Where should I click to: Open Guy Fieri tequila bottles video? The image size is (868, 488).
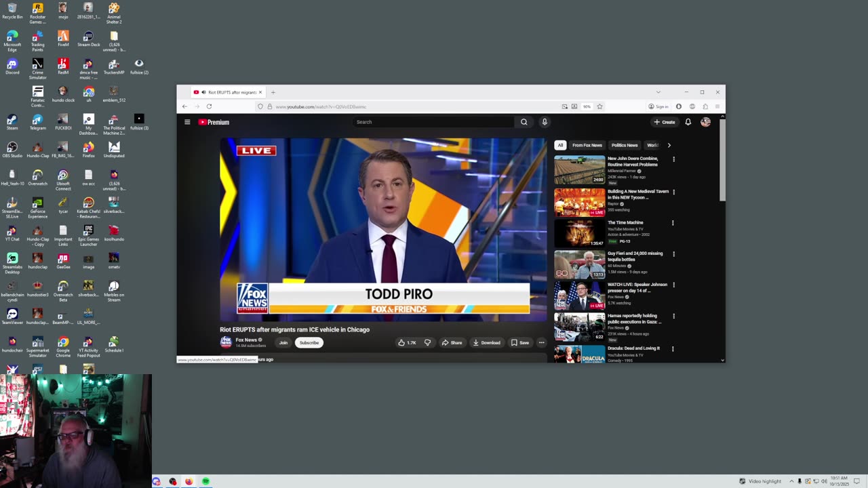point(635,256)
